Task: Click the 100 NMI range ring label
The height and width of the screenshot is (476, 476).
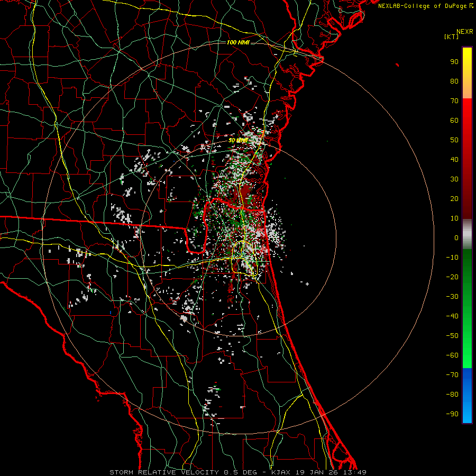Action: 238,42
